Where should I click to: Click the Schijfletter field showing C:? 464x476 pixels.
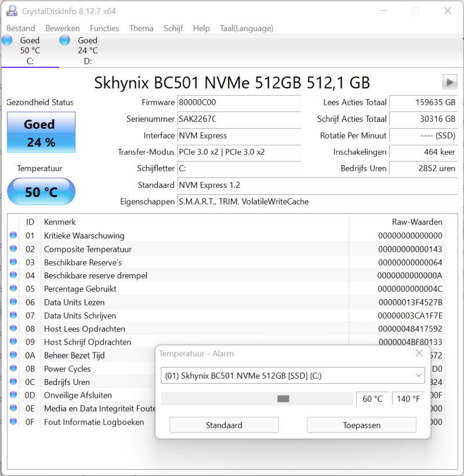[x=239, y=168]
